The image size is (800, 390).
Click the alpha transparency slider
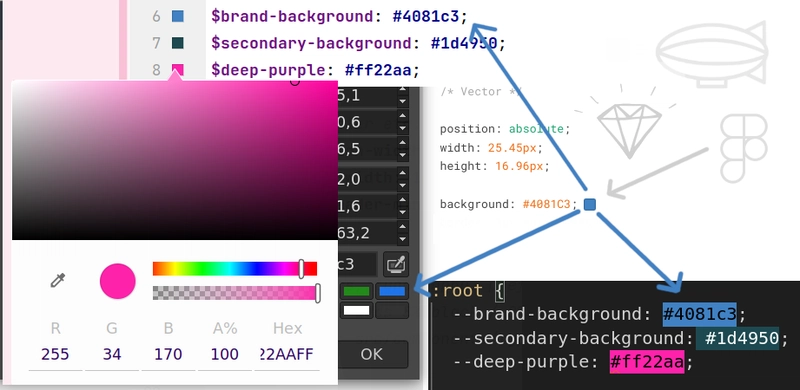[235, 292]
